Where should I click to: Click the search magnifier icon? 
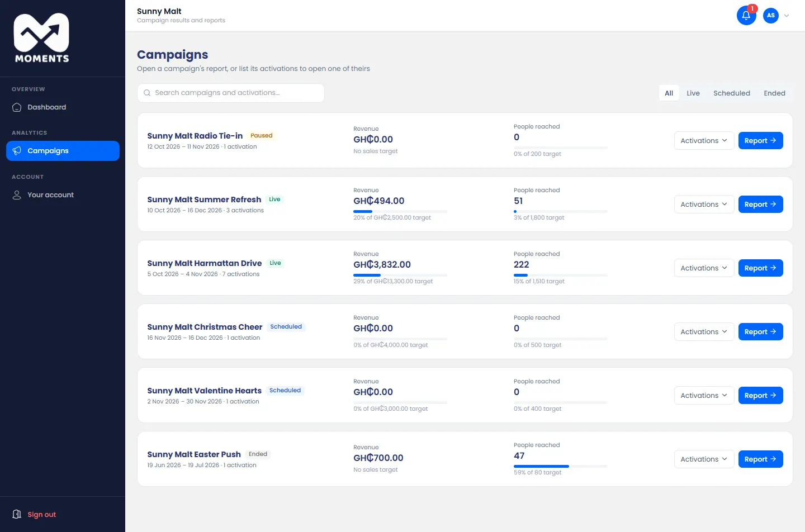coord(147,93)
